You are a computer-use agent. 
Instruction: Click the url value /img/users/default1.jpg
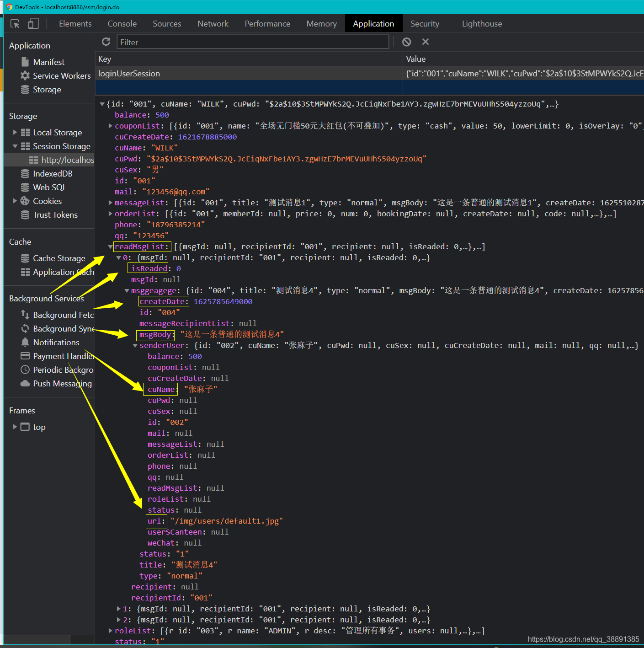coord(227,521)
